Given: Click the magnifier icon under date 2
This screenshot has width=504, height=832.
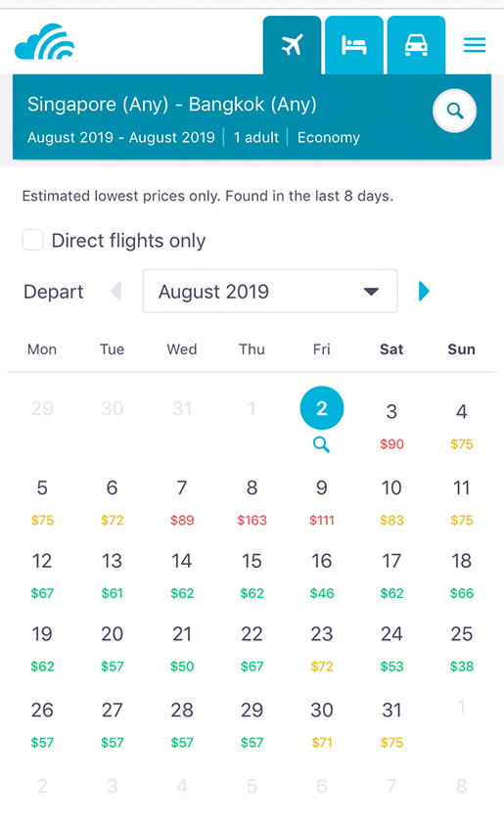Looking at the screenshot, I should point(322,444).
